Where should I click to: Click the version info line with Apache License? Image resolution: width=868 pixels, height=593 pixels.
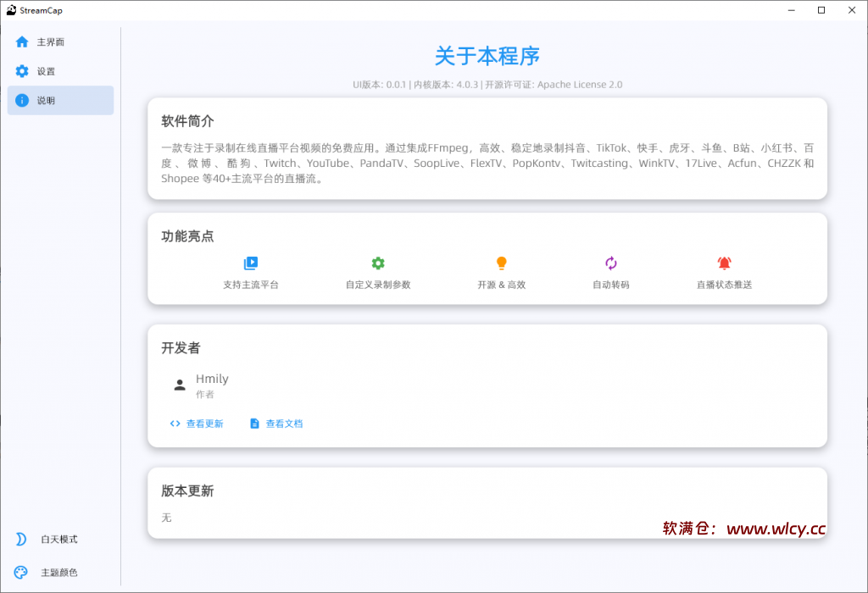click(x=487, y=85)
